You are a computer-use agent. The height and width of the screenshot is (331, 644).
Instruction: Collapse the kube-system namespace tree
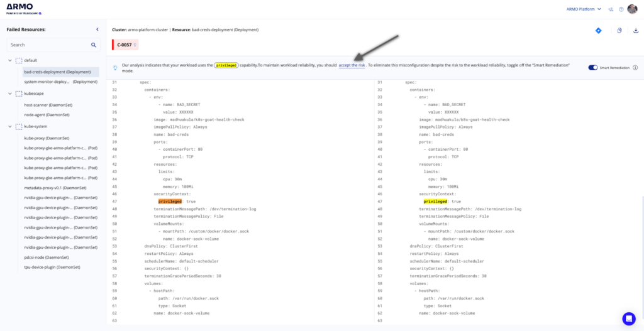pyautogui.click(x=10, y=127)
